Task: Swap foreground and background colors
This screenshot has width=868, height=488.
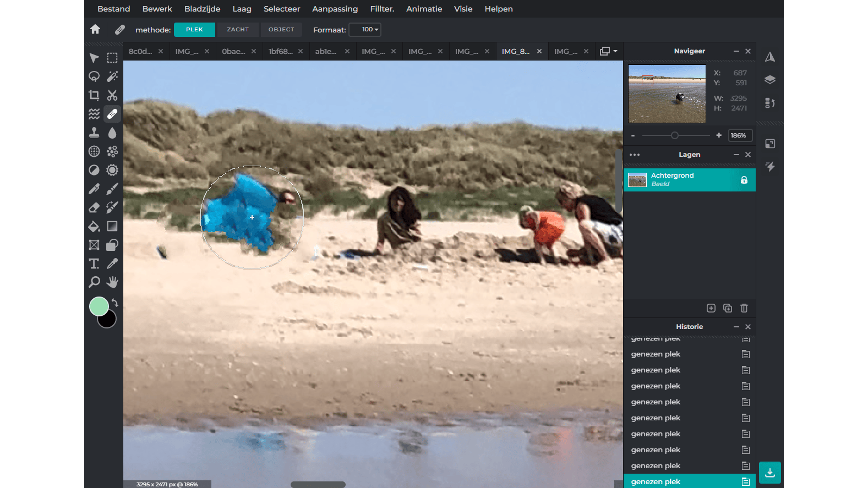Action: tap(115, 303)
